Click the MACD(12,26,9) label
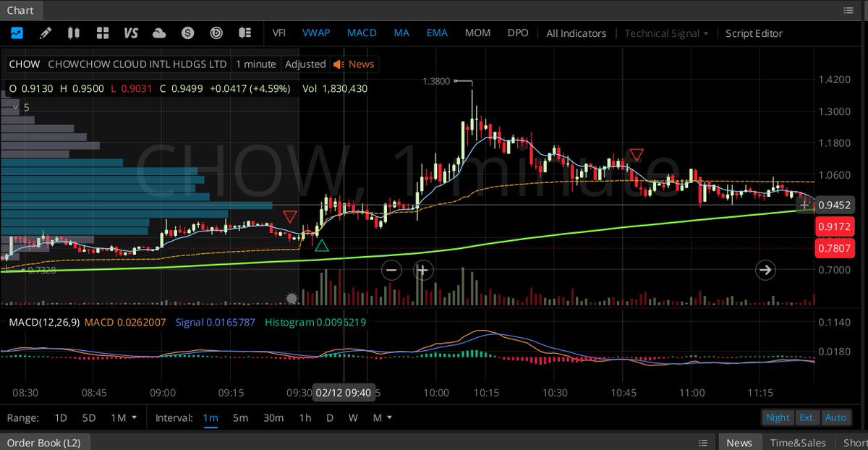 (x=44, y=322)
